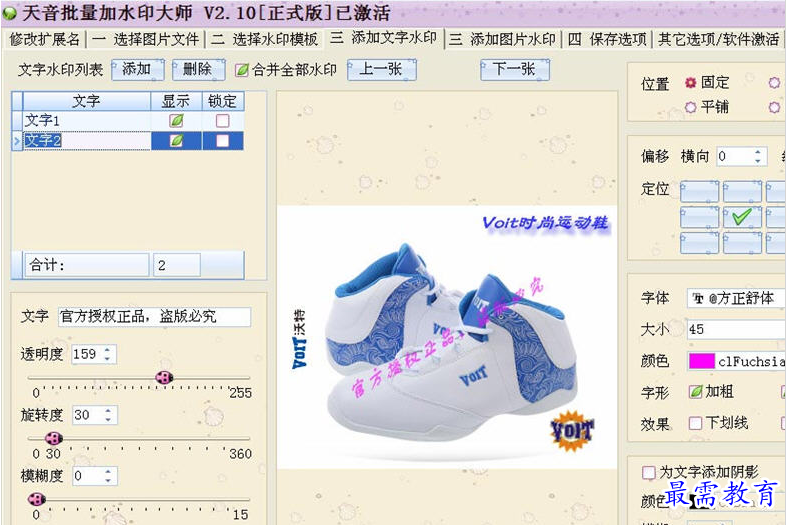Click the shoe preview image
786x525 pixels.
pos(447,337)
